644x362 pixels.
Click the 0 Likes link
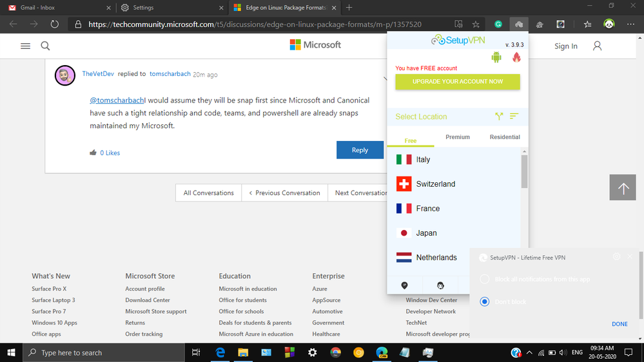pyautogui.click(x=110, y=153)
